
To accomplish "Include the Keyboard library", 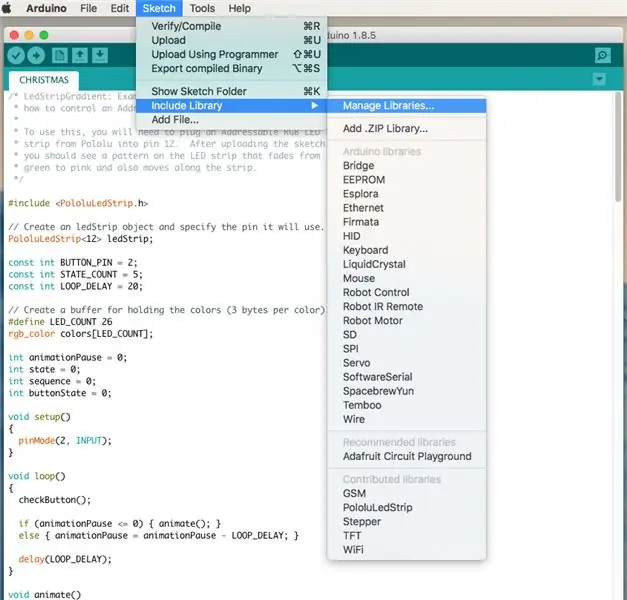I will tap(406, 250).
